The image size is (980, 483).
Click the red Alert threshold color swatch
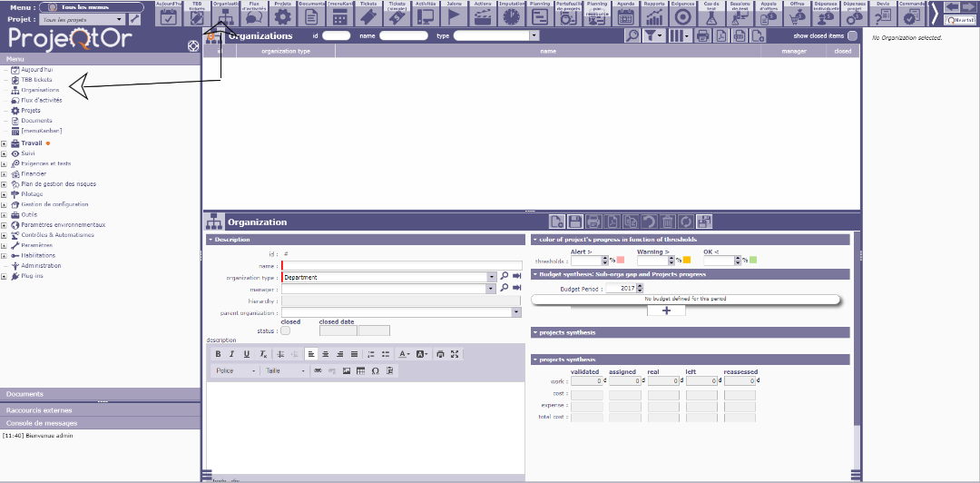(621, 261)
